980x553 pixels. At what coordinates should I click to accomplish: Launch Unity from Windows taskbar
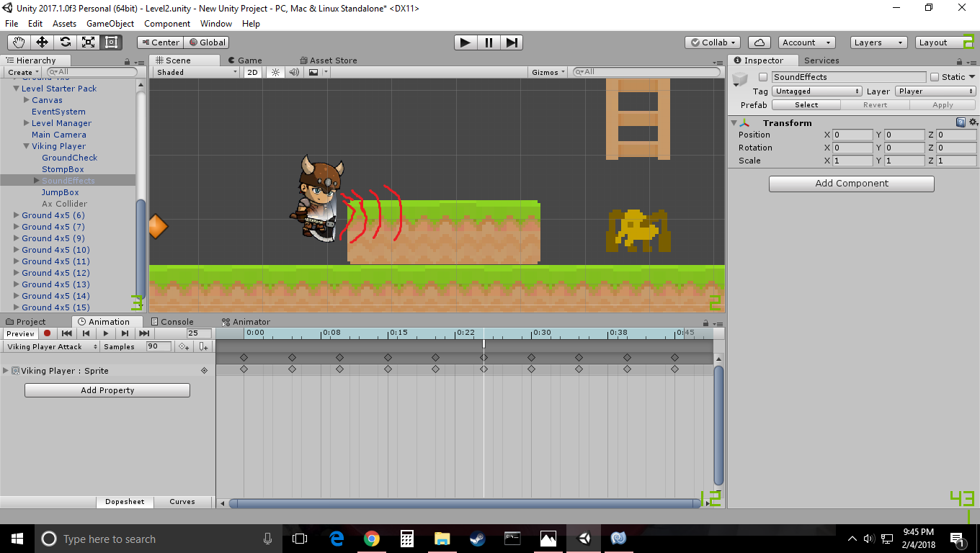pos(584,538)
